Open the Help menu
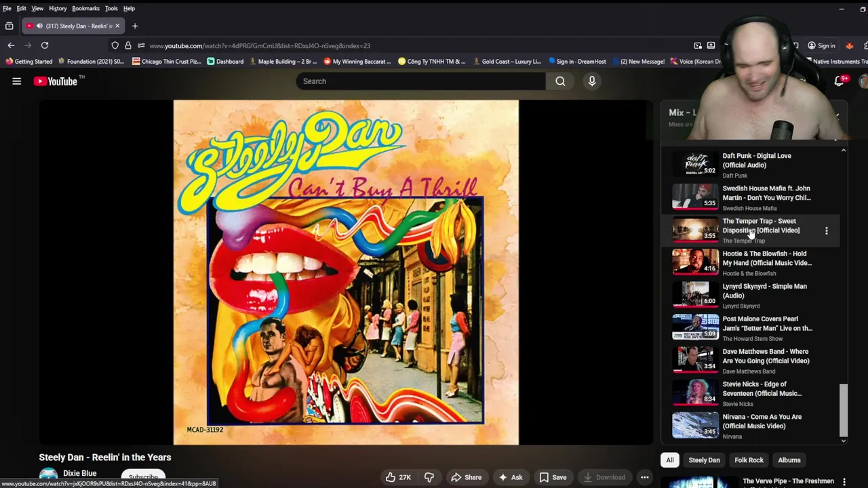 [x=129, y=8]
